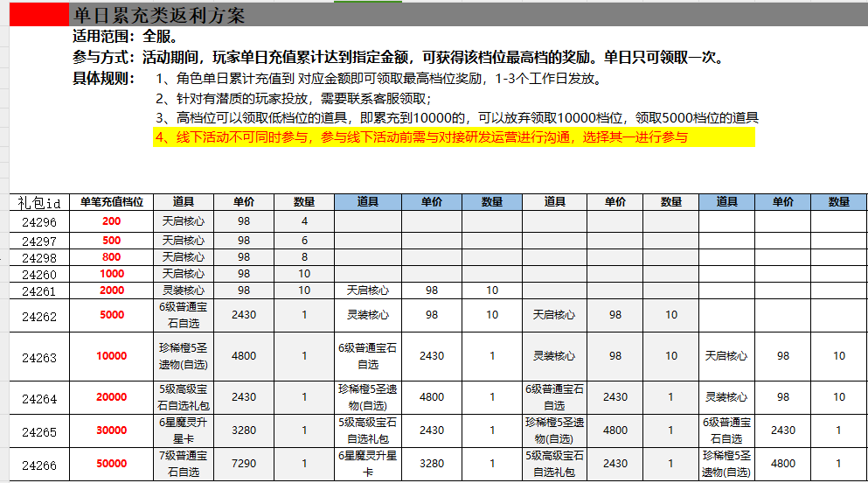Click gift id cell 24297
The height and width of the screenshot is (483, 868).
tap(39, 241)
